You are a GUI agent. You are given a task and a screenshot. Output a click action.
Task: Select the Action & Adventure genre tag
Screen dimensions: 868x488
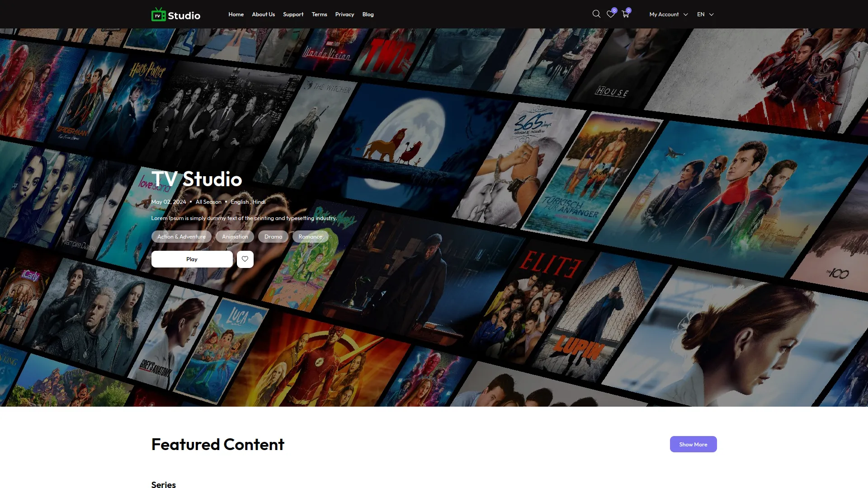[181, 236]
